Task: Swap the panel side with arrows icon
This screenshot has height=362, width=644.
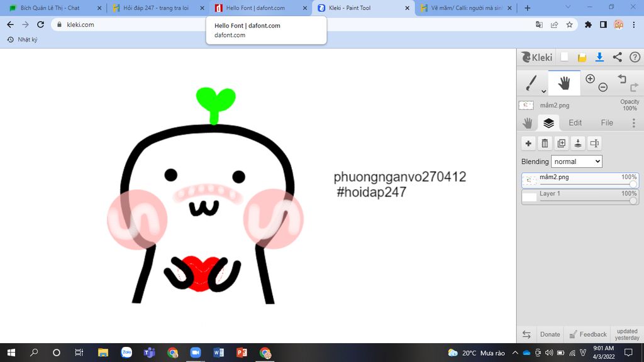Action: (x=526, y=334)
